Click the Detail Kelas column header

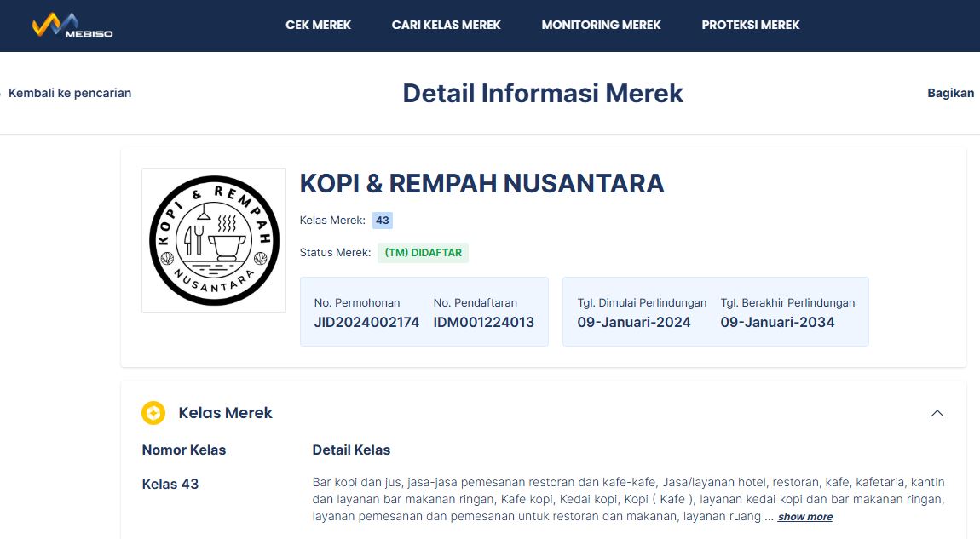click(351, 450)
